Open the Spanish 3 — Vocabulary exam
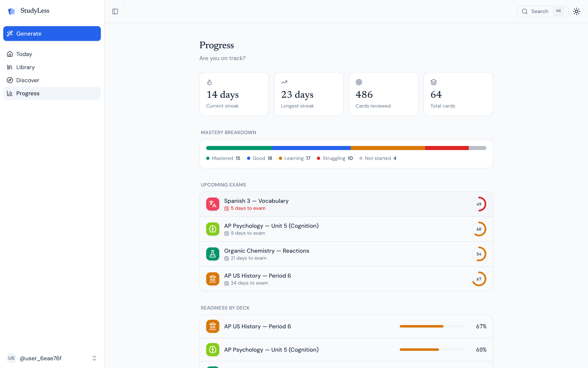Image resolution: width=588 pixels, height=368 pixels. (346, 204)
